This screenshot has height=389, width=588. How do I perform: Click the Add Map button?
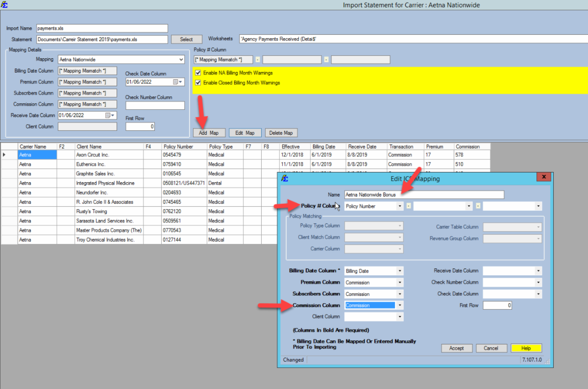[209, 133]
